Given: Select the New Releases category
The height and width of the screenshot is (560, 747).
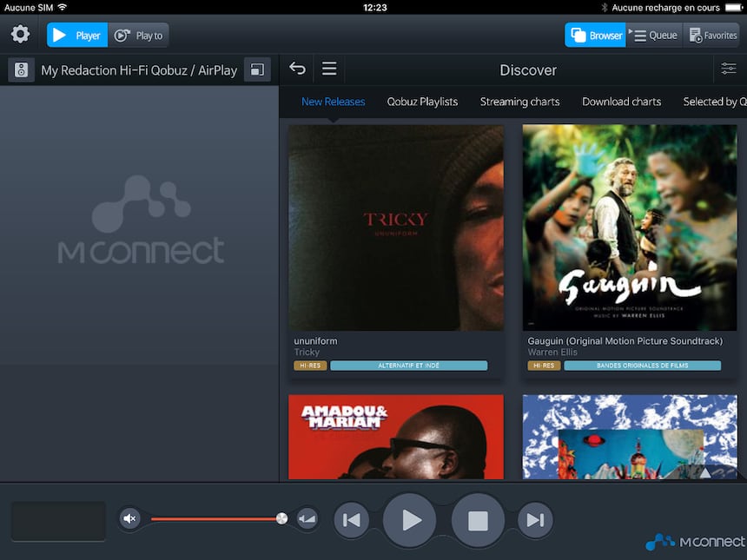Looking at the screenshot, I should point(333,102).
